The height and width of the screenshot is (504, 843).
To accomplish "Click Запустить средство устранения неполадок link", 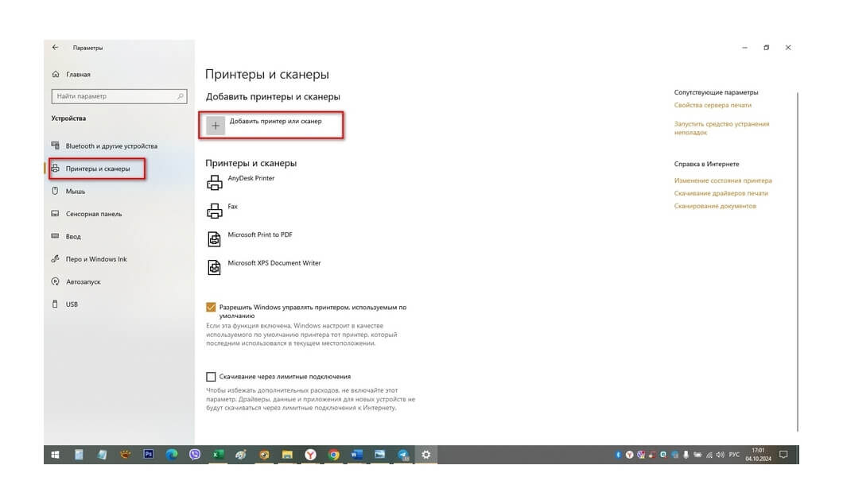I will (x=721, y=128).
